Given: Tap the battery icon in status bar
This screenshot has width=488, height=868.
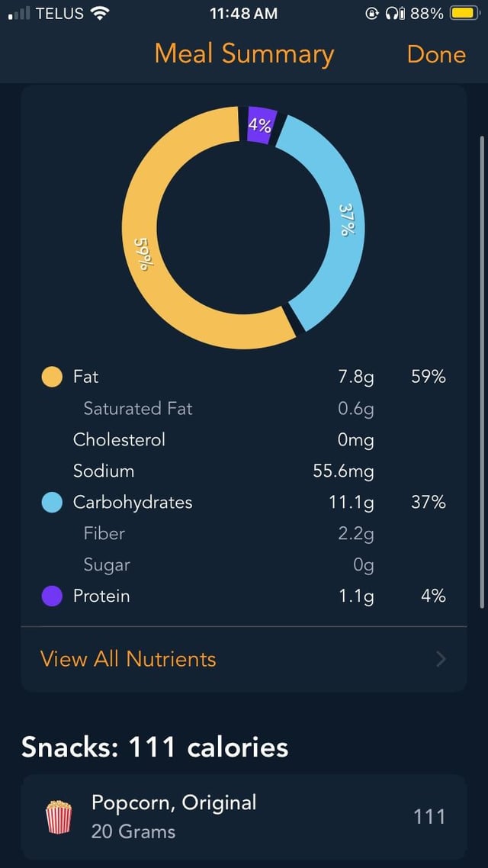Looking at the screenshot, I should pos(463,13).
